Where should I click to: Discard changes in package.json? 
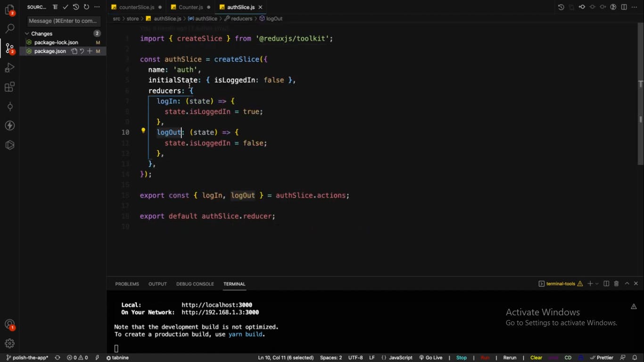click(x=82, y=51)
